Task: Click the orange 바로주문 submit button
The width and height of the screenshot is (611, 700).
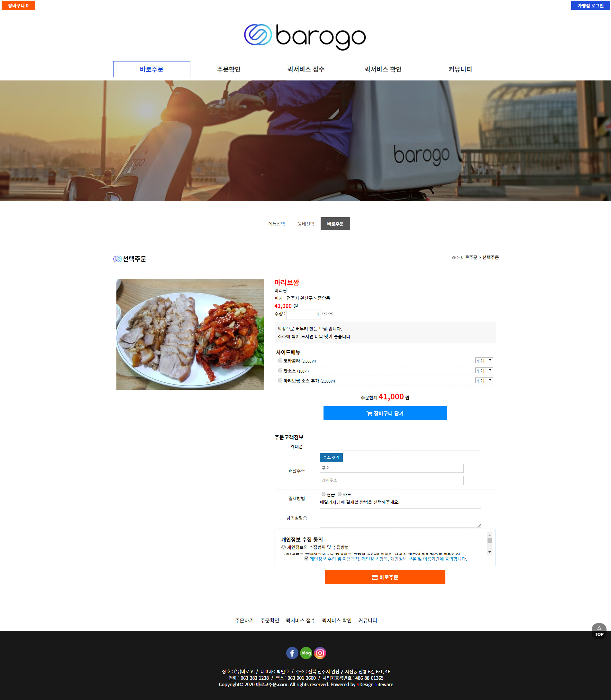Action: (x=385, y=577)
